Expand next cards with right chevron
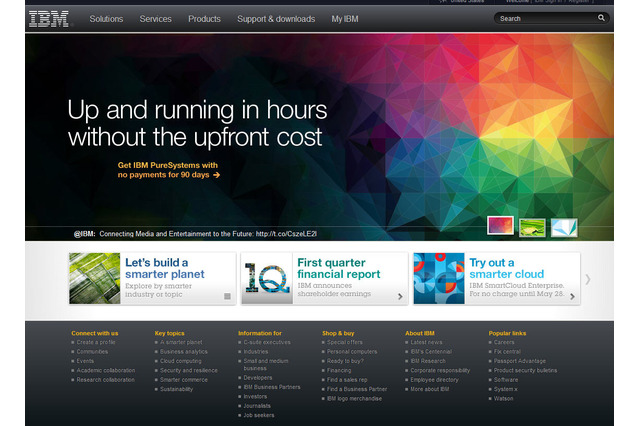 click(588, 279)
